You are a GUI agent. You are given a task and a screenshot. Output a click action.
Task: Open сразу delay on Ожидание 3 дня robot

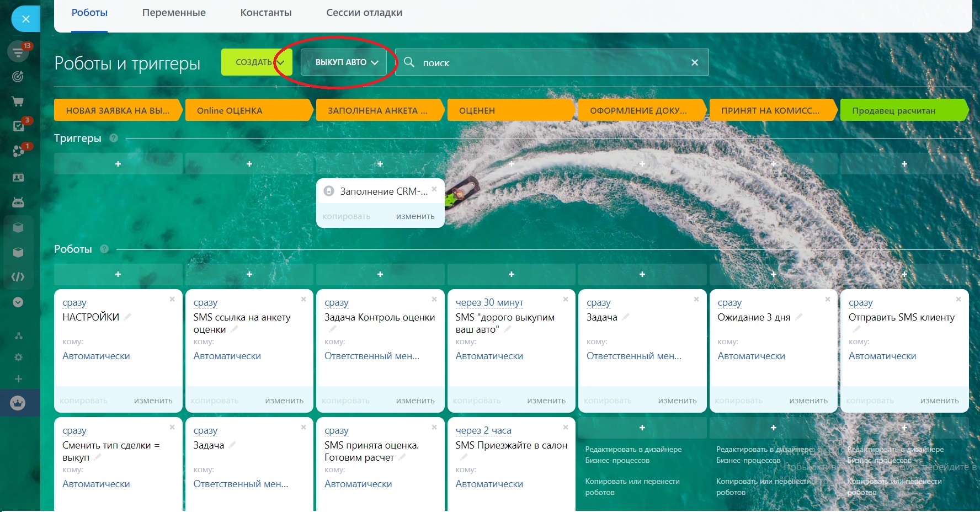click(729, 302)
